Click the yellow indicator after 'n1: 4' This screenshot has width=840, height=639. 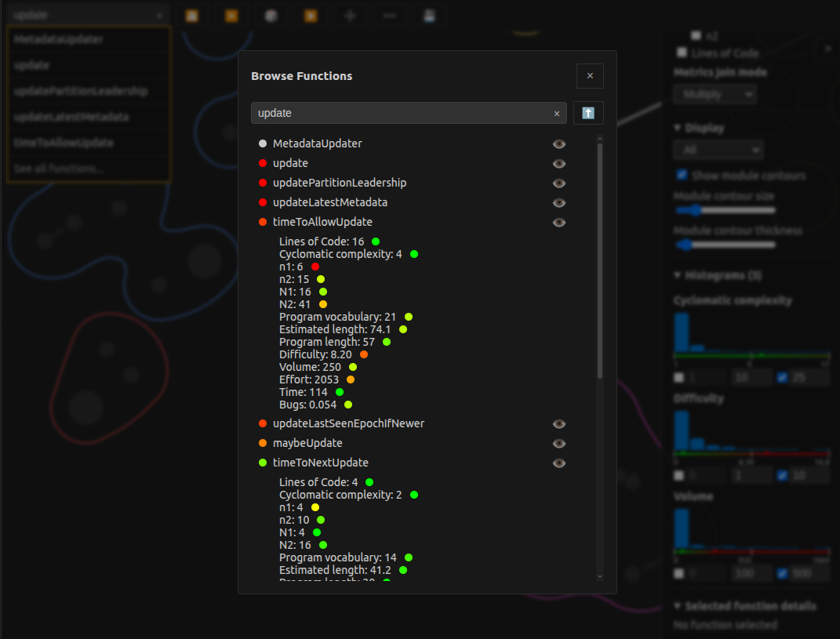315,507
